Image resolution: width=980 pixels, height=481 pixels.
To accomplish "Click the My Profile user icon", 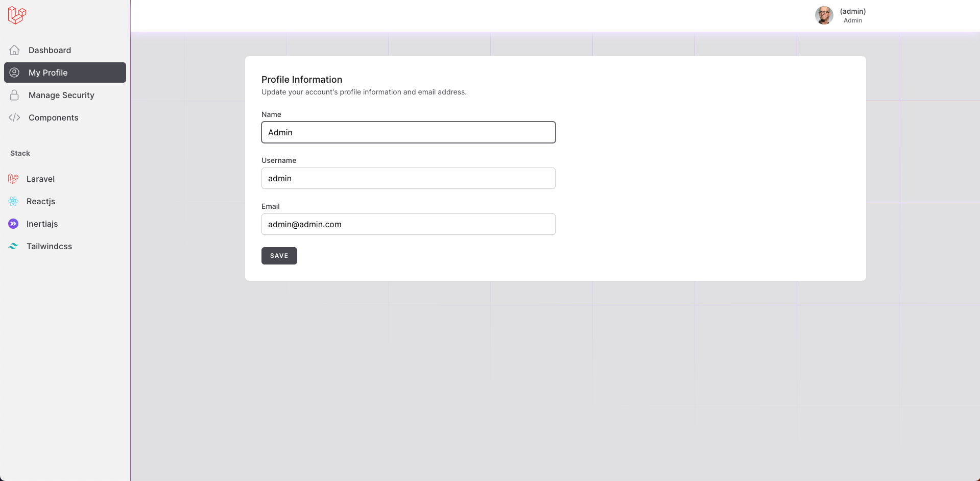I will pyautogui.click(x=14, y=73).
